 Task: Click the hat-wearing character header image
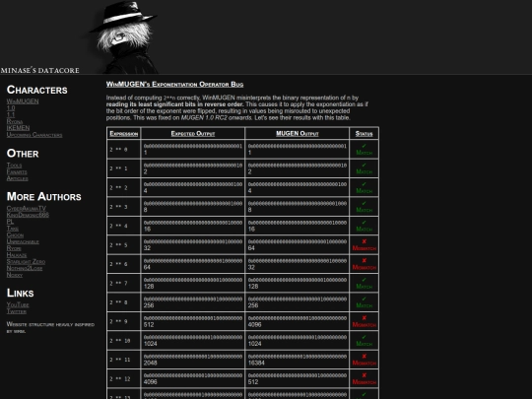(x=123, y=37)
